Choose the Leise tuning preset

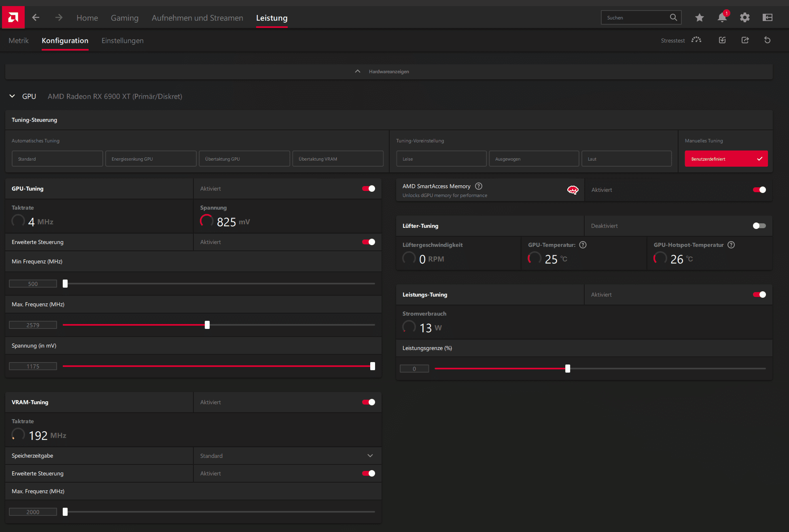tap(441, 159)
